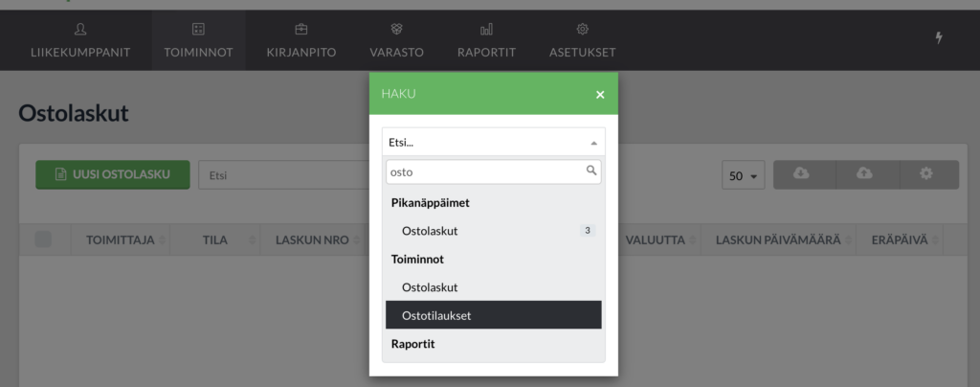Select Ostotilaukset in search results
The height and width of the screenshot is (387, 980).
pyautogui.click(x=493, y=315)
